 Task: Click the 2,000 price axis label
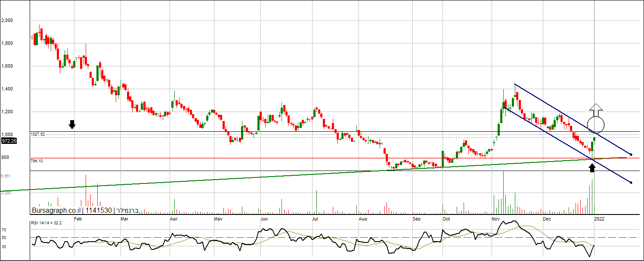point(7,20)
